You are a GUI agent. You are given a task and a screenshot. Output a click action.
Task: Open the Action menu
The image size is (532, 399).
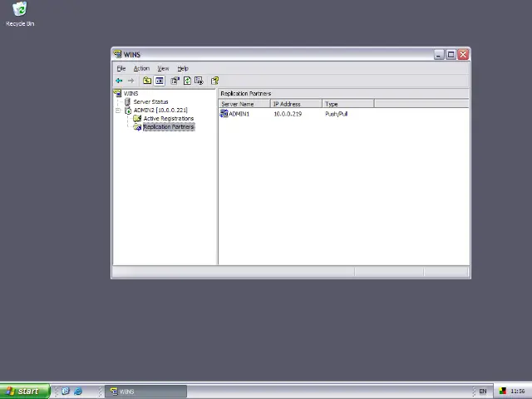tap(141, 68)
